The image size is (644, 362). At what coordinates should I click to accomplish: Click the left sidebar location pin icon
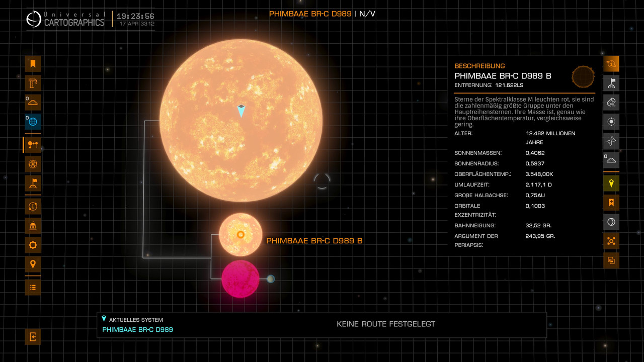click(33, 264)
